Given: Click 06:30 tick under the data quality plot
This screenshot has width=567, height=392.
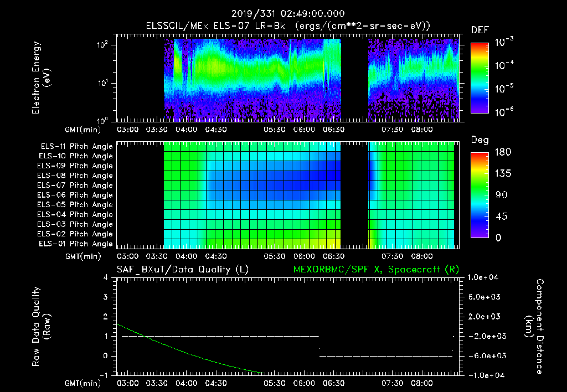Looking at the screenshot, I should click(333, 383).
